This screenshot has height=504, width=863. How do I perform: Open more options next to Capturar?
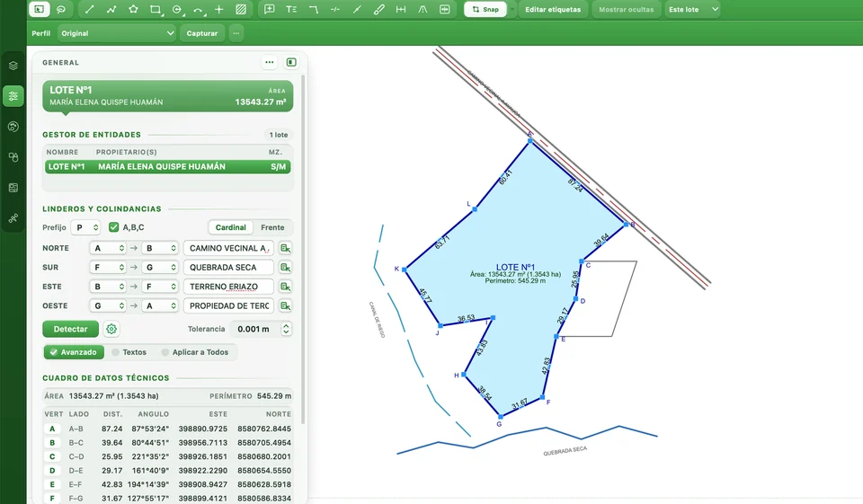pos(236,33)
